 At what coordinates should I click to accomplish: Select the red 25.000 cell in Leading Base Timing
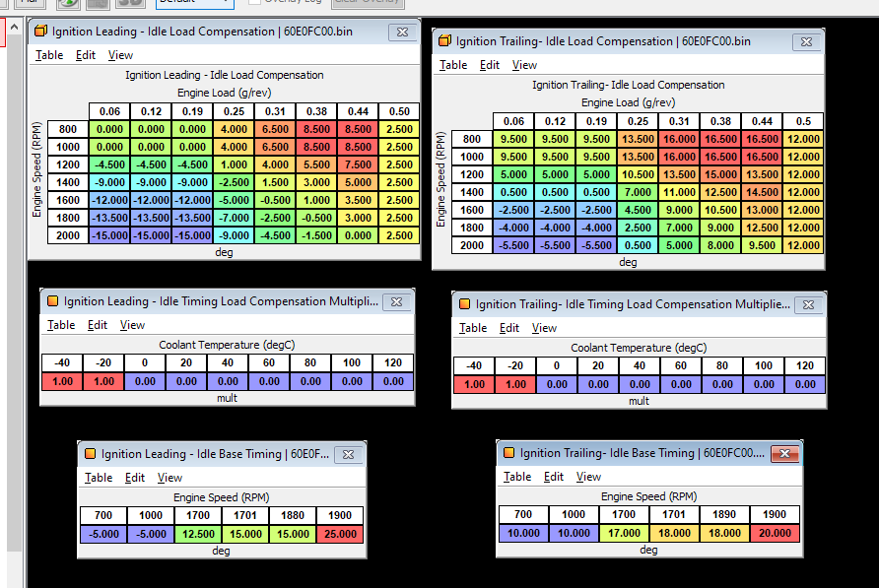[x=340, y=533]
